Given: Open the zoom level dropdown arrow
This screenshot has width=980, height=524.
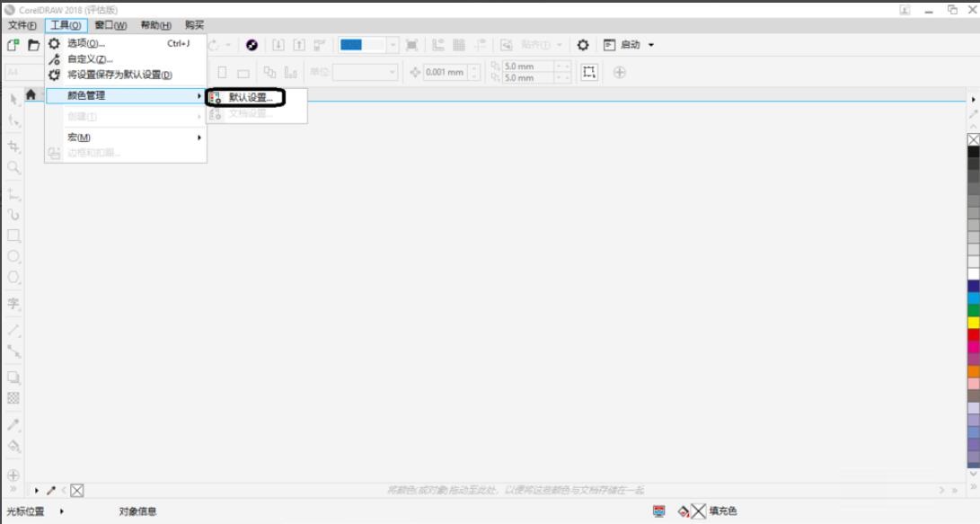Looking at the screenshot, I should click(x=393, y=45).
